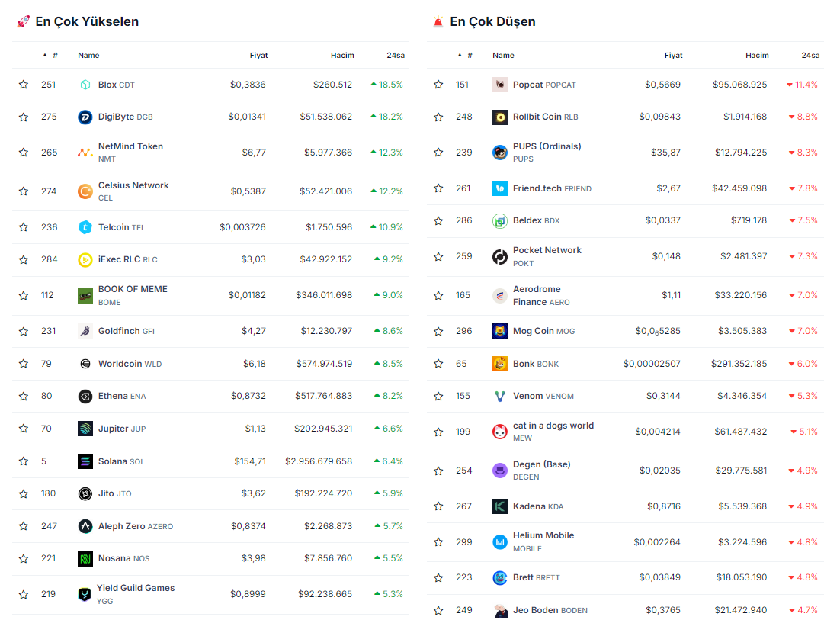This screenshot has height=620, width=840.
Task: Toggle the watchlist star for Blox
Action: point(24,85)
